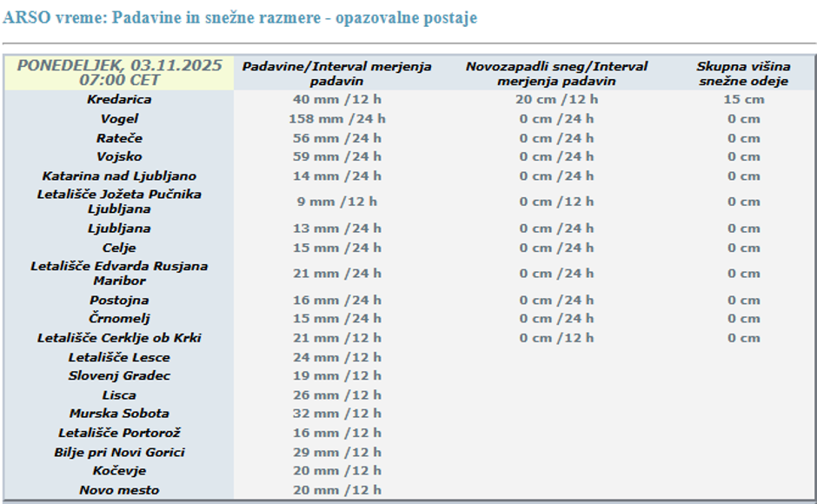Click the Skupna višina snežne odeje header
The width and height of the screenshot is (817, 504).
(743, 74)
